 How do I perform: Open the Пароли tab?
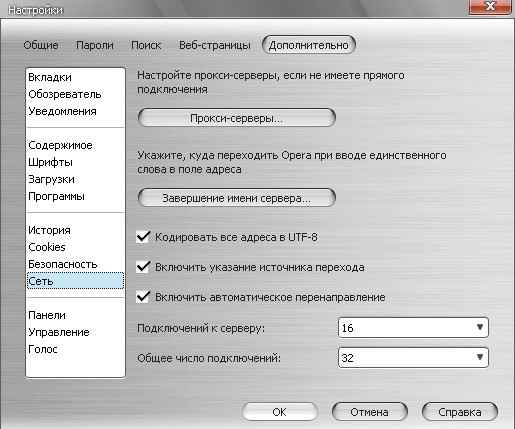pos(95,45)
